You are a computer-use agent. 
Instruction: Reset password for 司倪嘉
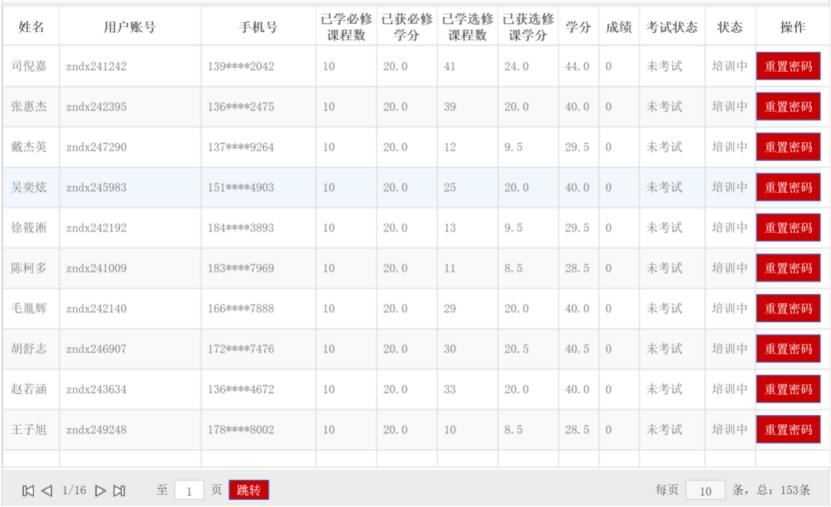(x=788, y=66)
